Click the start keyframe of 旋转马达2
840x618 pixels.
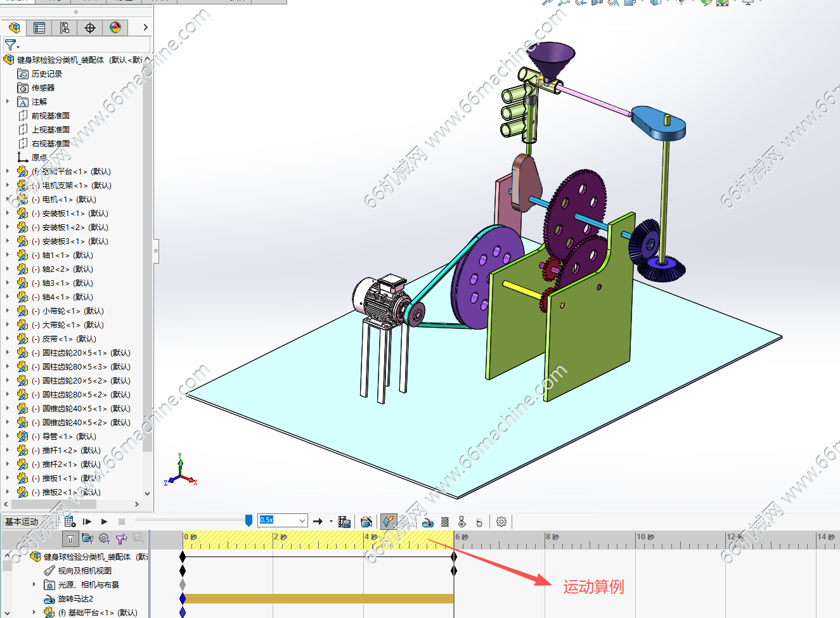183,598
